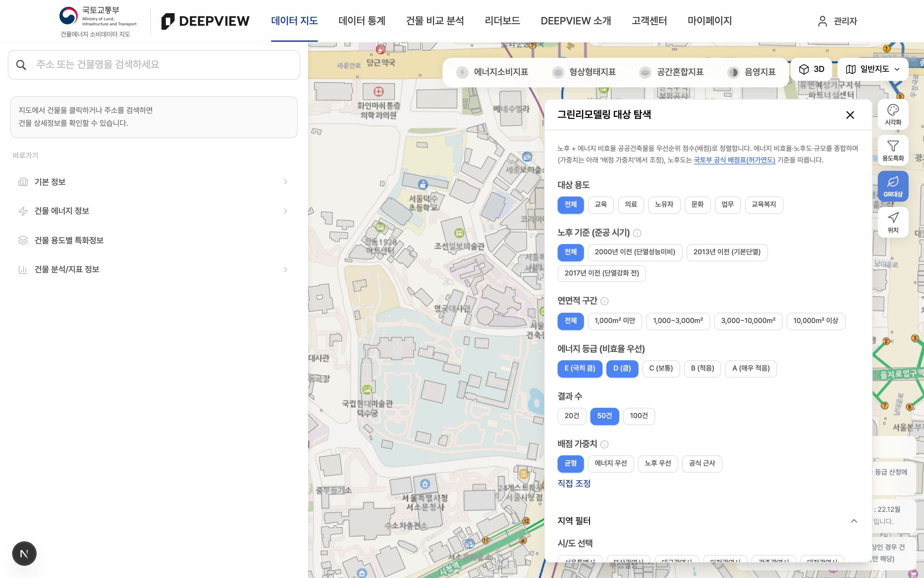Open 국토부 공식 배점표(허가연도) link
Viewport: 924px width, 578px height.
(734, 160)
